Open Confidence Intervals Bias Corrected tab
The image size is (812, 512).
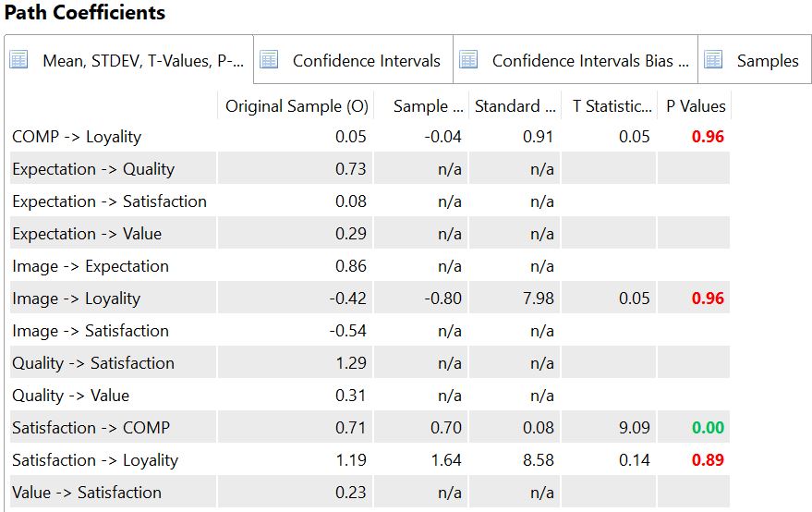(590, 61)
